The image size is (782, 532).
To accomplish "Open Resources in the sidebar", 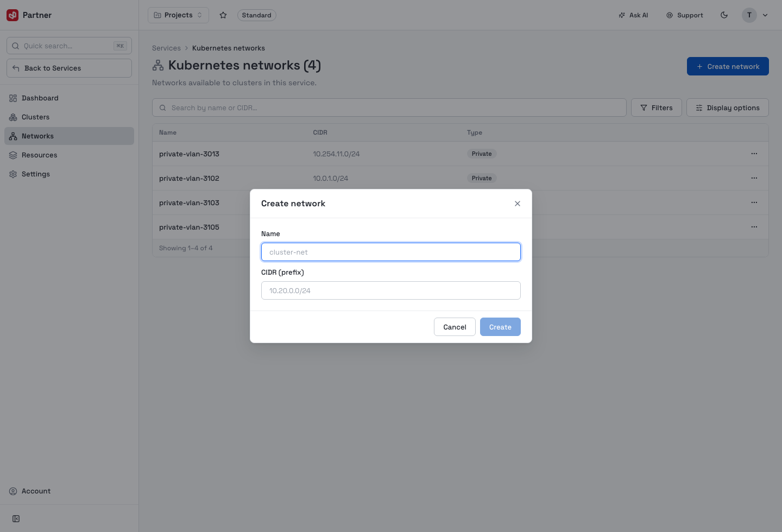I will coord(69,155).
